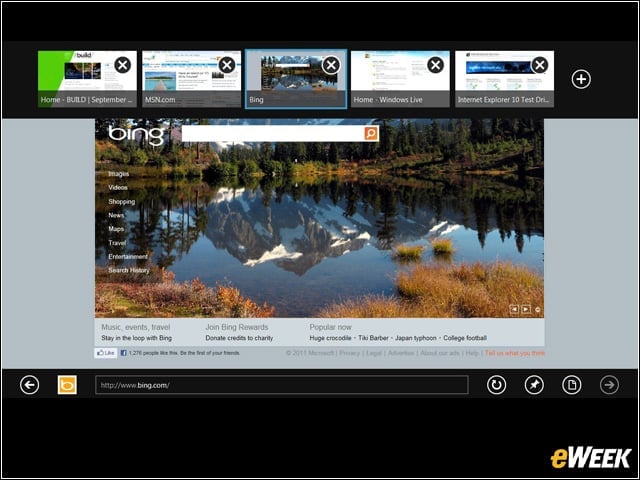Viewport: 640px width, 480px height.
Task: Close the Bing tab
Action: 331,65
